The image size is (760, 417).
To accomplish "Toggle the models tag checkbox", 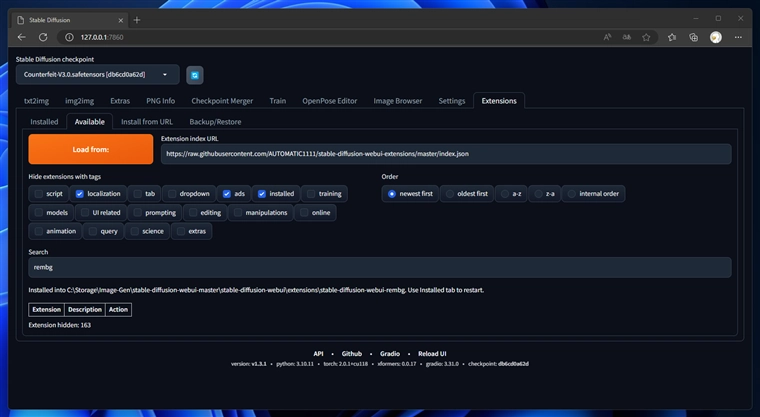I will tap(39, 212).
